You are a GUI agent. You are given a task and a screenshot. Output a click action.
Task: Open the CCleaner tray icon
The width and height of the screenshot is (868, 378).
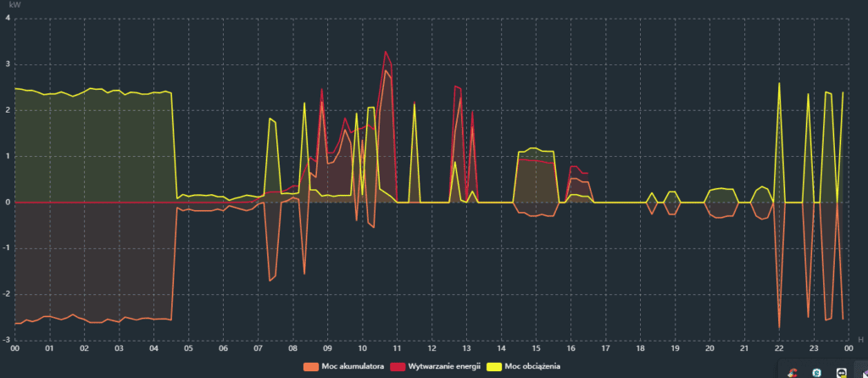pos(793,372)
